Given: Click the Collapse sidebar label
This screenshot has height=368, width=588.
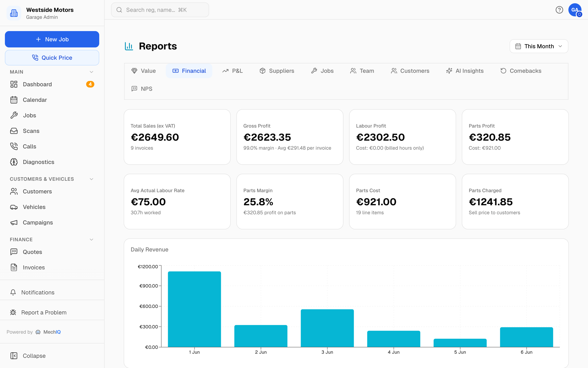Looking at the screenshot, I should [34, 356].
